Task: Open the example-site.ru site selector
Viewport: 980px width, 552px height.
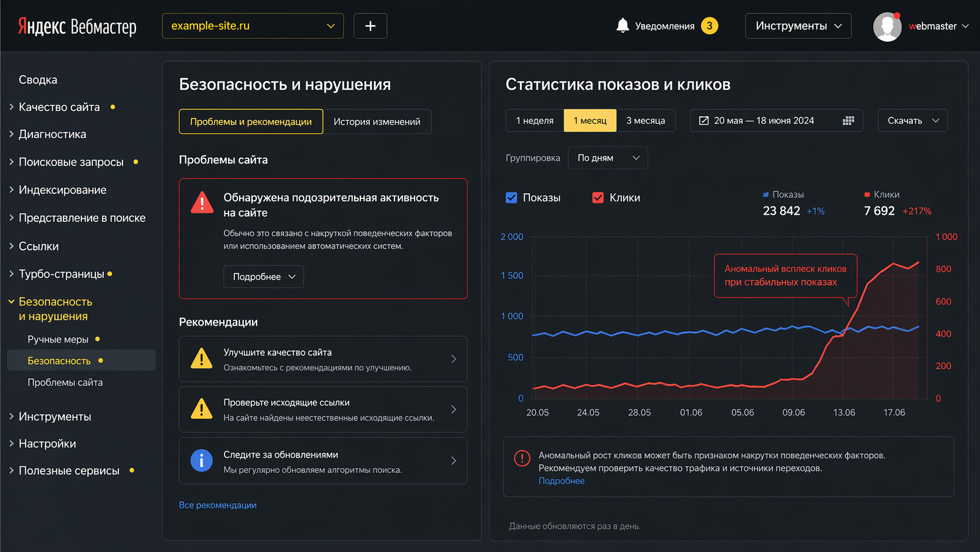Action: point(253,26)
